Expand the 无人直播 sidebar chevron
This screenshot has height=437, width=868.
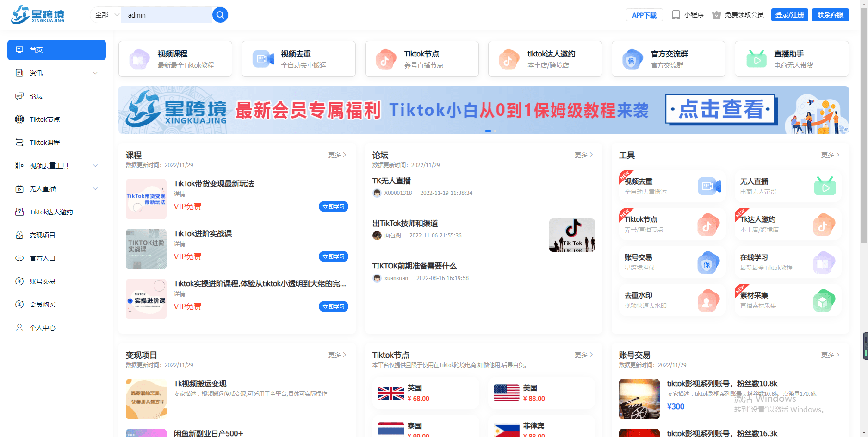[x=95, y=189]
